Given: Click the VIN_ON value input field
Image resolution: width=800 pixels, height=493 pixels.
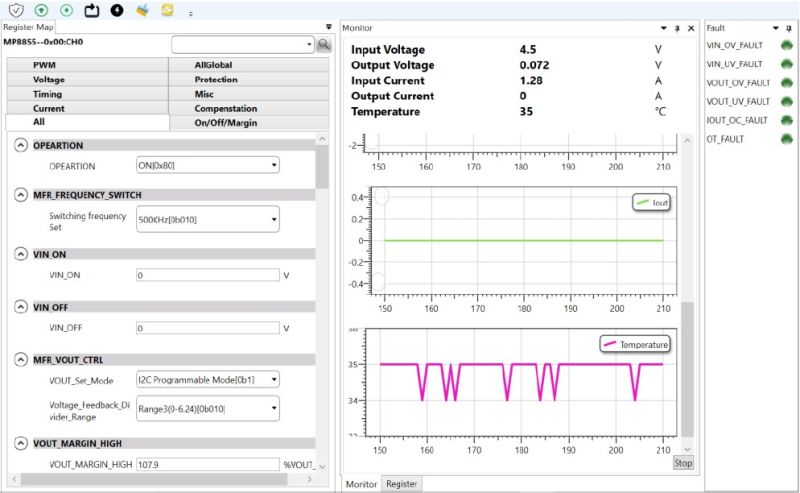Looking at the screenshot, I should 208,275.
